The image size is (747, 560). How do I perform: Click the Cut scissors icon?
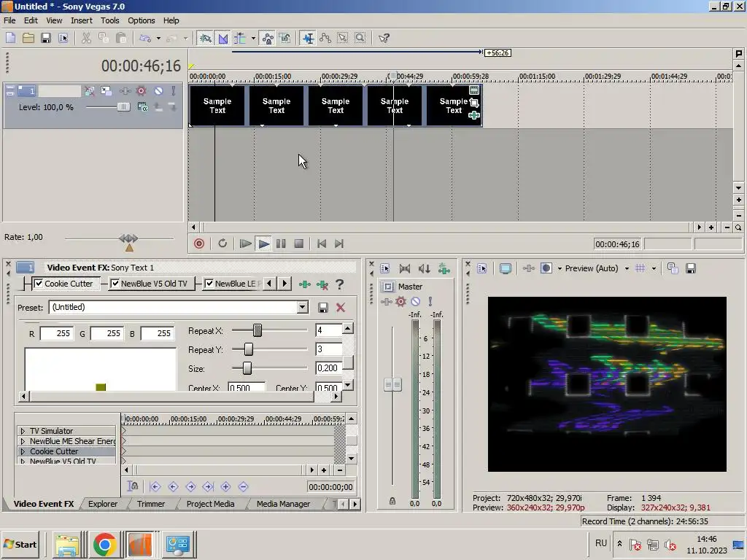(86, 38)
